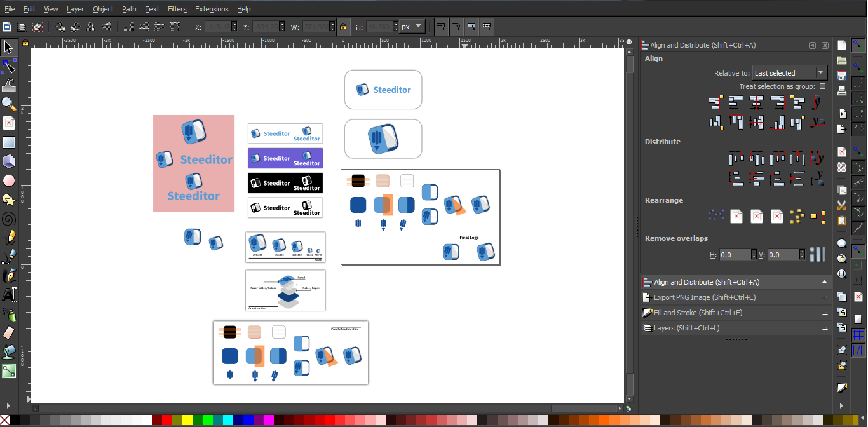
Task: Open the Extensions menu
Action: (x=212, y=9)
